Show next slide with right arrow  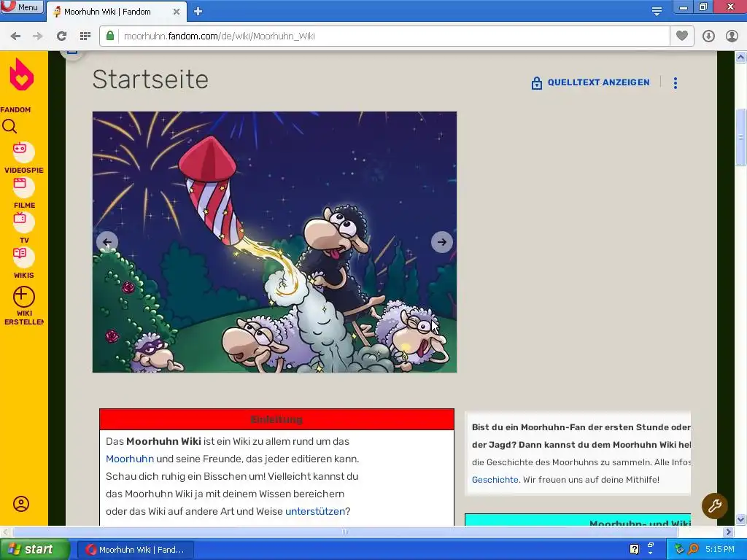click(x=441, y=242)
